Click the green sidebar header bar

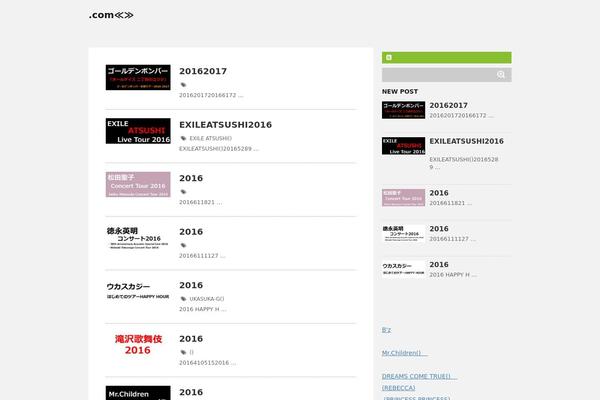pos(447,57)
